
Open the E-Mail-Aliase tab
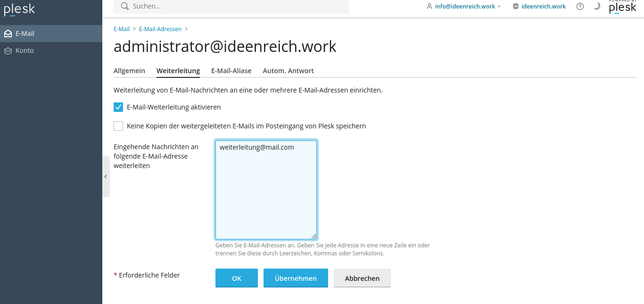coord(231,71)
